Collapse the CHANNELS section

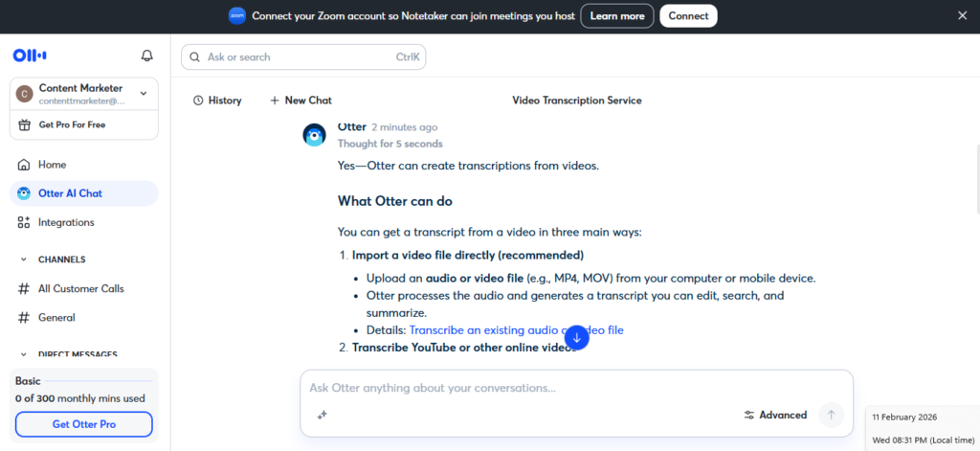click(x=24, y=259)
